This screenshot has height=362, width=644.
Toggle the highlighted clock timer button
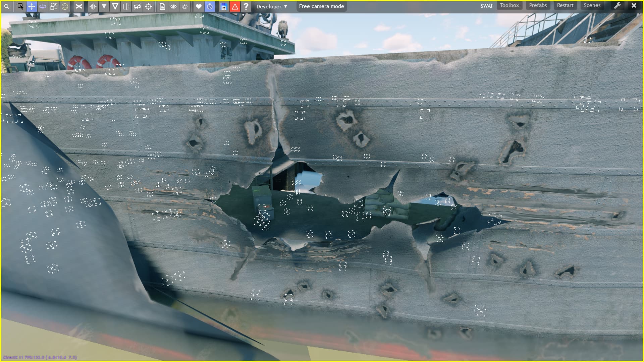[x=210, y=6]
